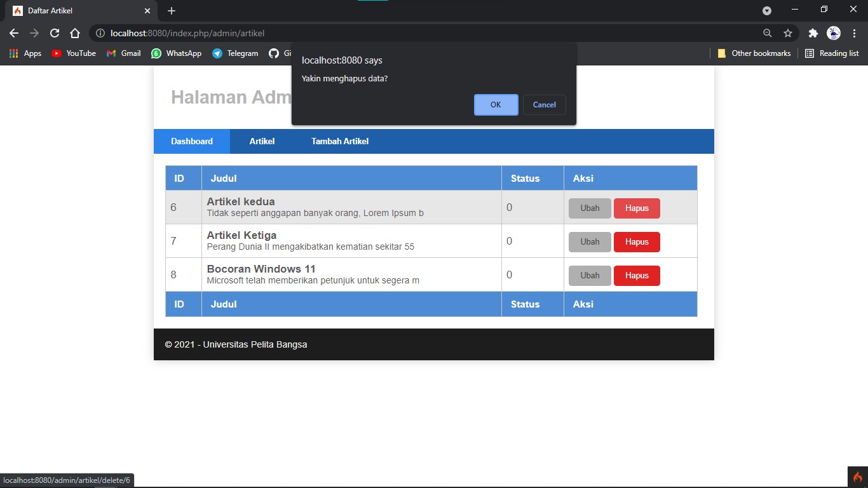This screenshot has height=488, width=868.
Task: Click the Chrome profile avatar
Action: click(x=832, y=32)
